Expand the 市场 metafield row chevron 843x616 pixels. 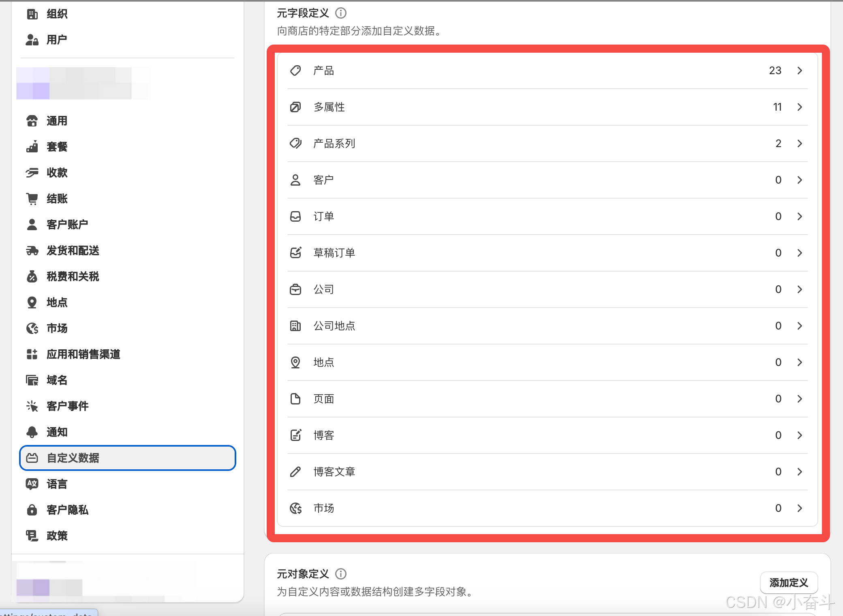(800, 508)
